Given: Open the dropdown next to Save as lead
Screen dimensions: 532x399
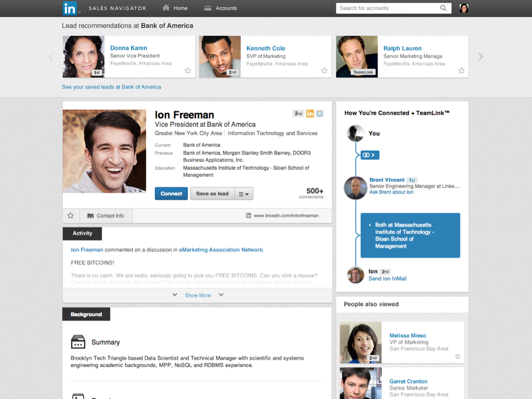Looking at the screenshot, I should [x=243, y=194].
